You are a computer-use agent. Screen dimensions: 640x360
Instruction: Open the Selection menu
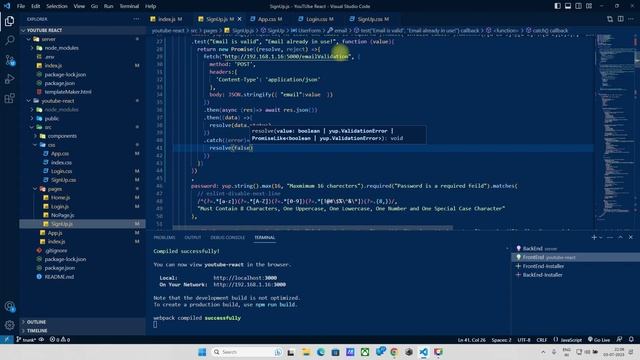click(57, 6)
